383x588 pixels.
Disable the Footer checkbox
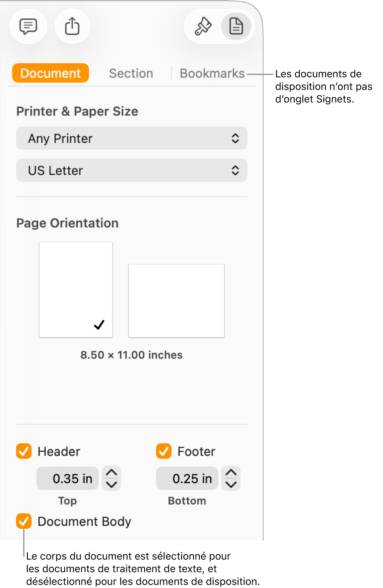pyautogui.click(x=164, y=451)
